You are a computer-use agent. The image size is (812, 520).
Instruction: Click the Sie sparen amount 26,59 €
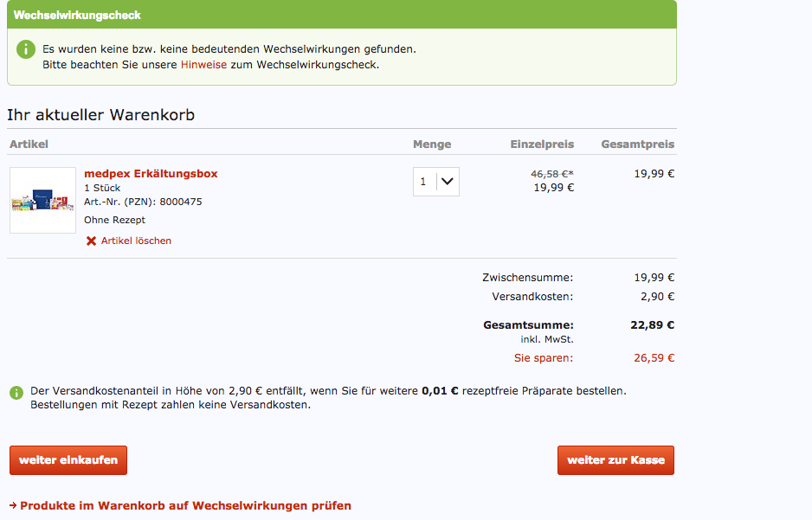[654, 358]
